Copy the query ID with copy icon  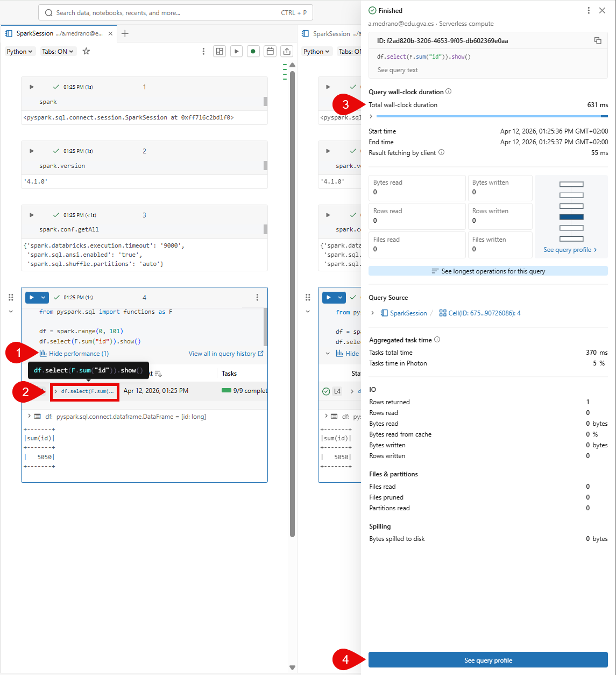pyautogui.click(x=598, y=40)
